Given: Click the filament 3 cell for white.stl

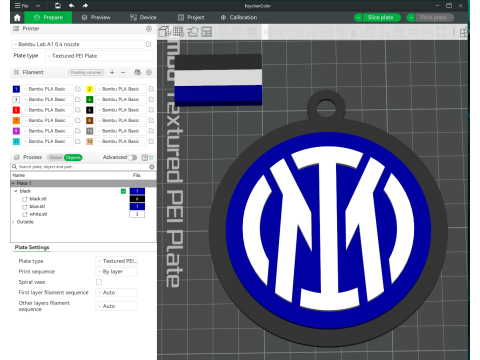Looking at the screenshot, I should [137, 214].
